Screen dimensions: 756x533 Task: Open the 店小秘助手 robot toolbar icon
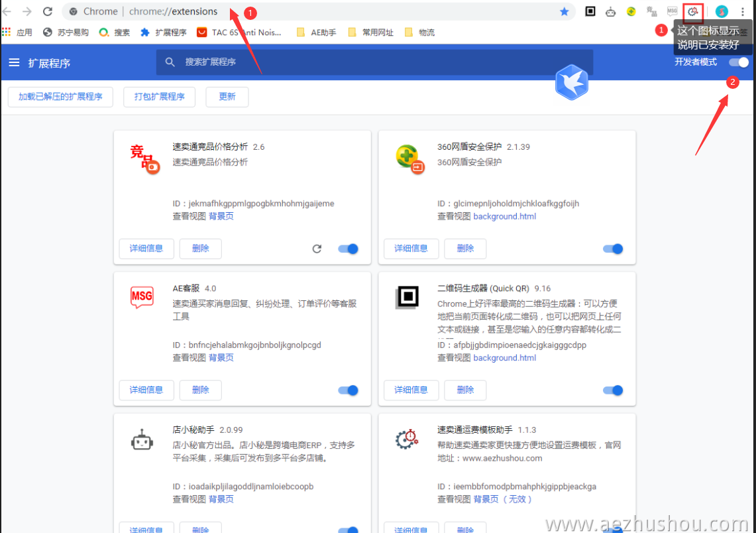click(610, 11)
